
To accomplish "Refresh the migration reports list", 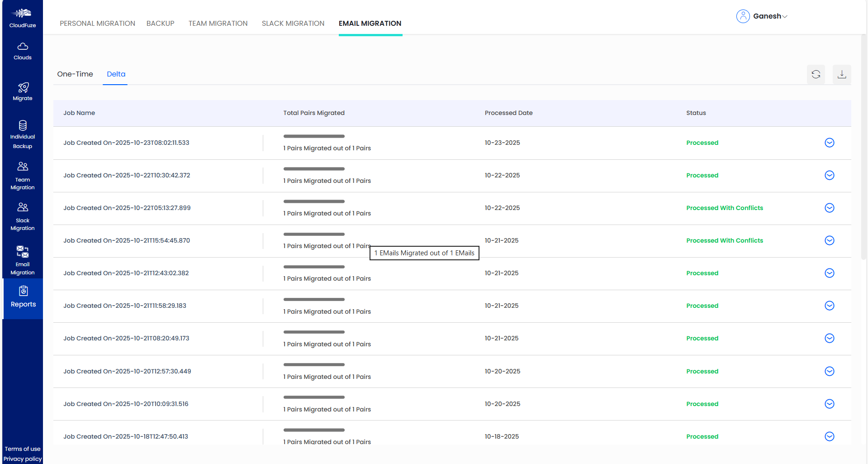I will (816, 74).
